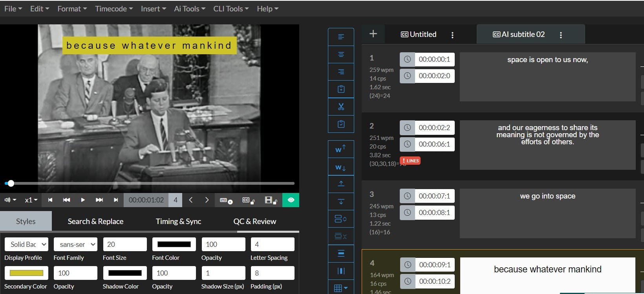644x294 pixels.
Task: Align subtitle text center
Action: [x=341, y=54]
